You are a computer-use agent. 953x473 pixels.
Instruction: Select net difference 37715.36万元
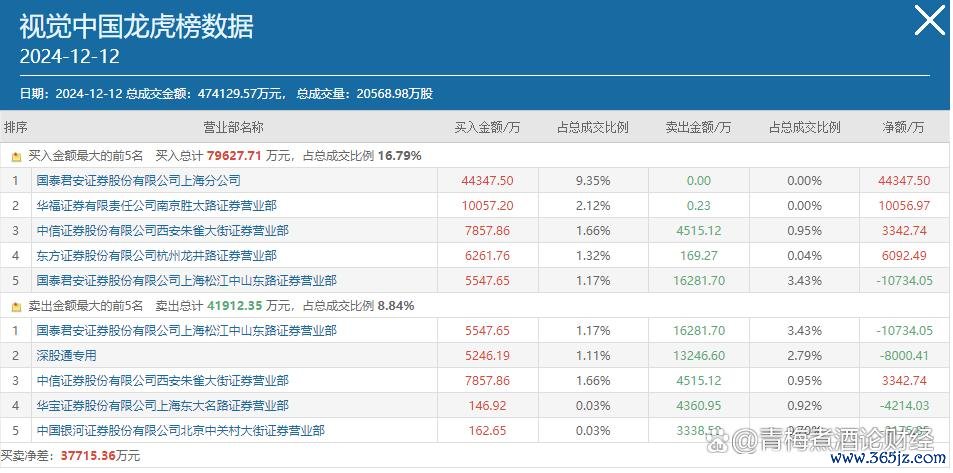point(100,456)
